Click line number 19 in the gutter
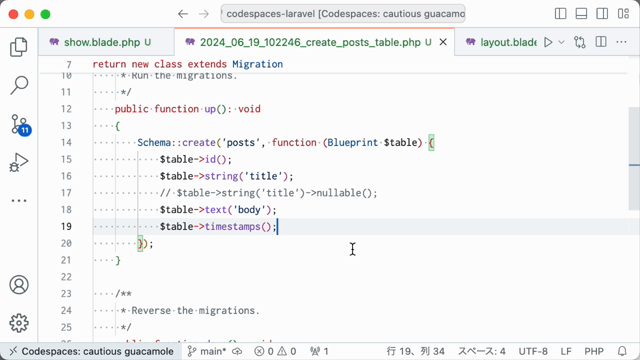Screen dimensions: 640x360 coord(66,227)
